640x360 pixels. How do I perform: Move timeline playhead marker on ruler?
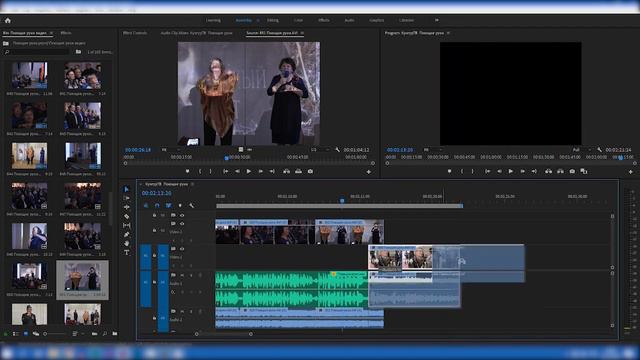point(342,200)
